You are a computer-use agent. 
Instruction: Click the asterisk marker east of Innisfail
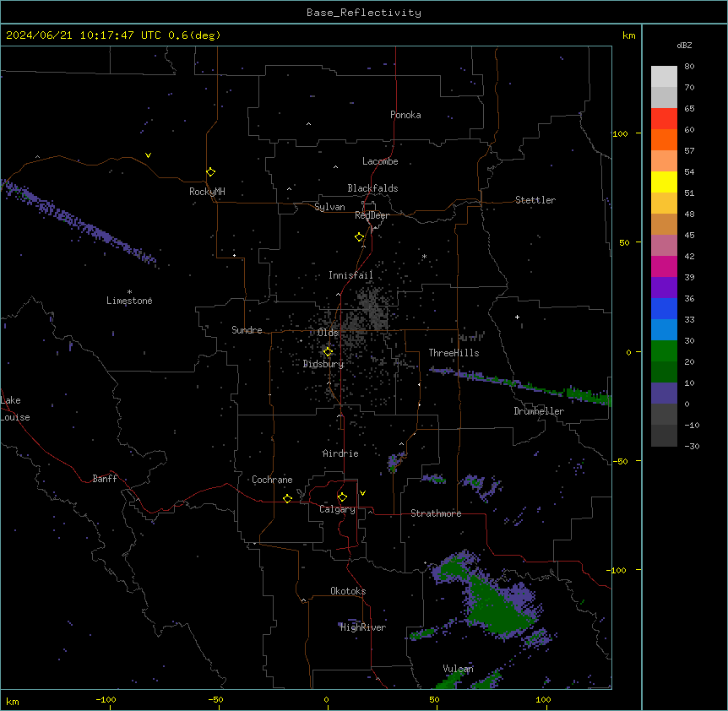coord(424,256)
